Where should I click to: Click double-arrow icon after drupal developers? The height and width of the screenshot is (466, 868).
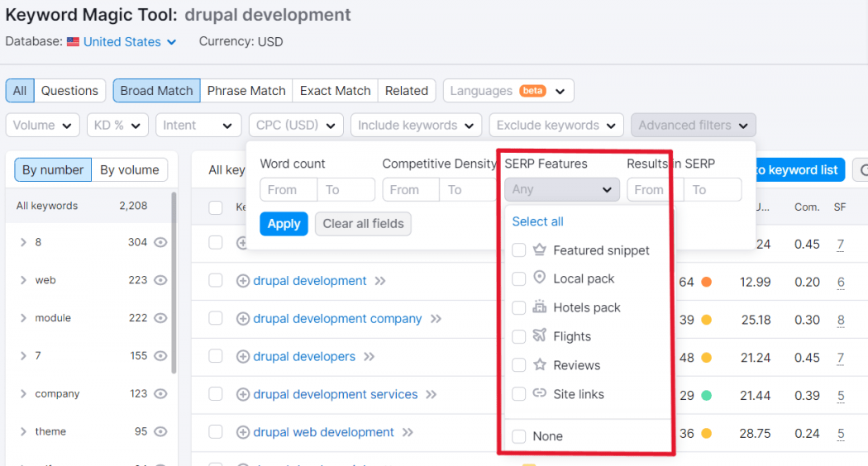[x=369, y=357]
